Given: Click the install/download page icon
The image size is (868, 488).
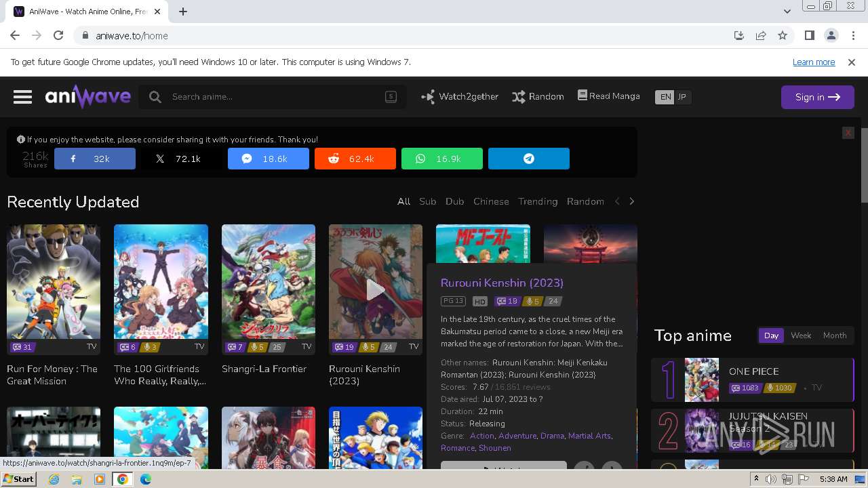Looking at the screenshot, I should click(739, 35).
